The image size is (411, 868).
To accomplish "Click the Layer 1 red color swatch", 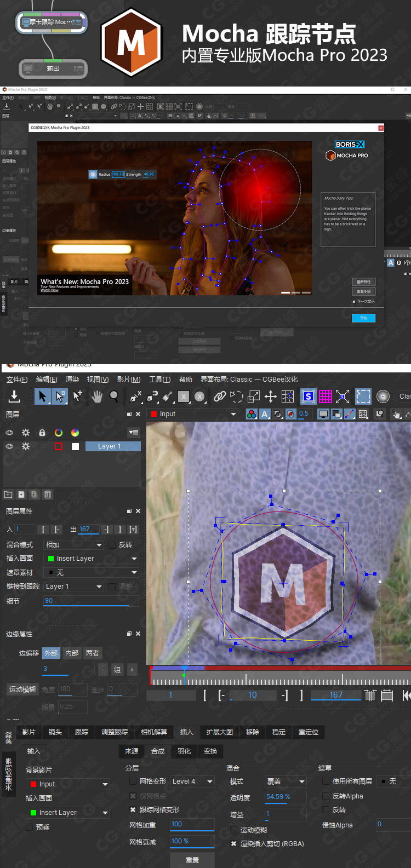I will tap(59, 446).
